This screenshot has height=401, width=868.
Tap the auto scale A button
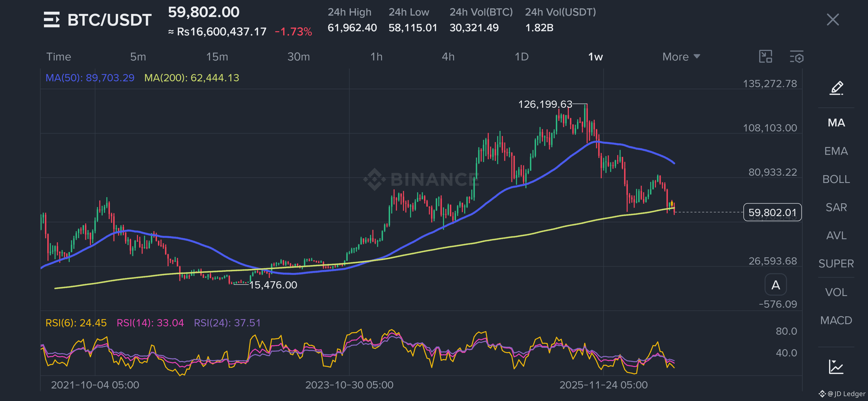(776, 285)
